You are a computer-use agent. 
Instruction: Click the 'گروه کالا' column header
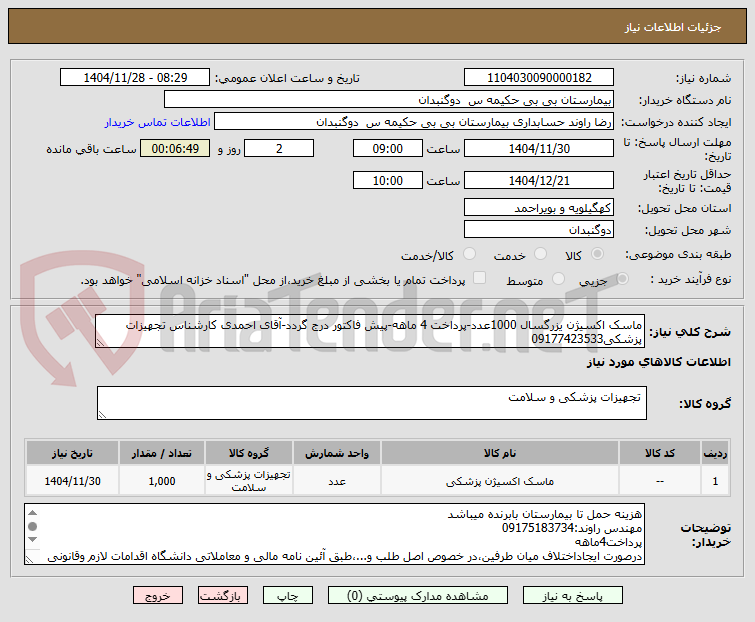point(249,453)
